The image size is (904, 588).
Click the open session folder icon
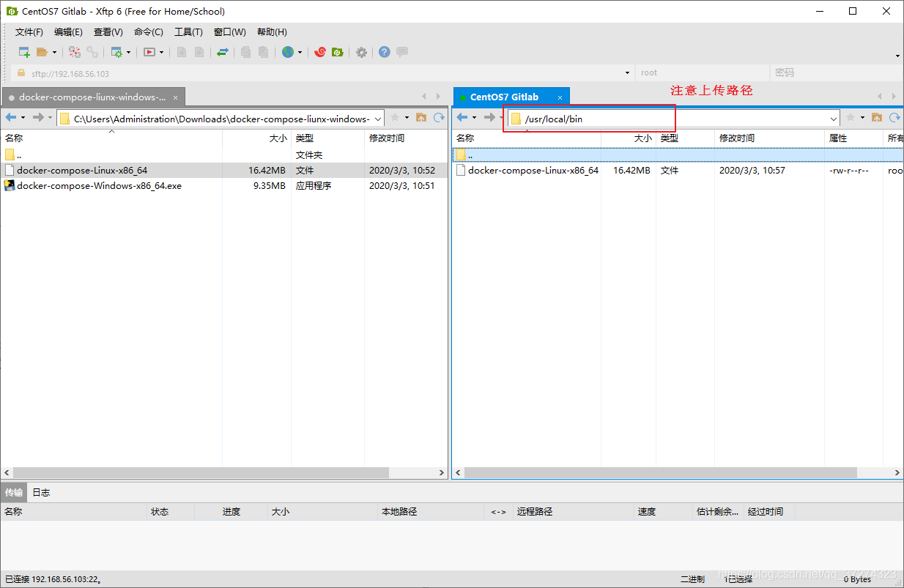point(42,52)
